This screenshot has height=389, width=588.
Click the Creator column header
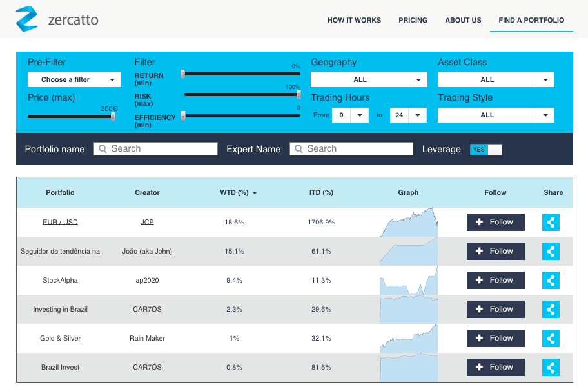pos(147,192)
